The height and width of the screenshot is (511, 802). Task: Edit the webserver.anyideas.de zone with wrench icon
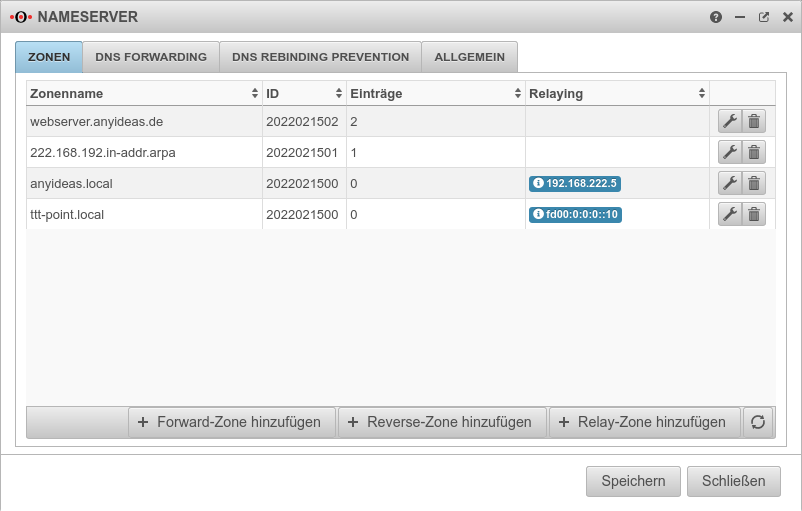pyautogui.click(x=730, y=121)
